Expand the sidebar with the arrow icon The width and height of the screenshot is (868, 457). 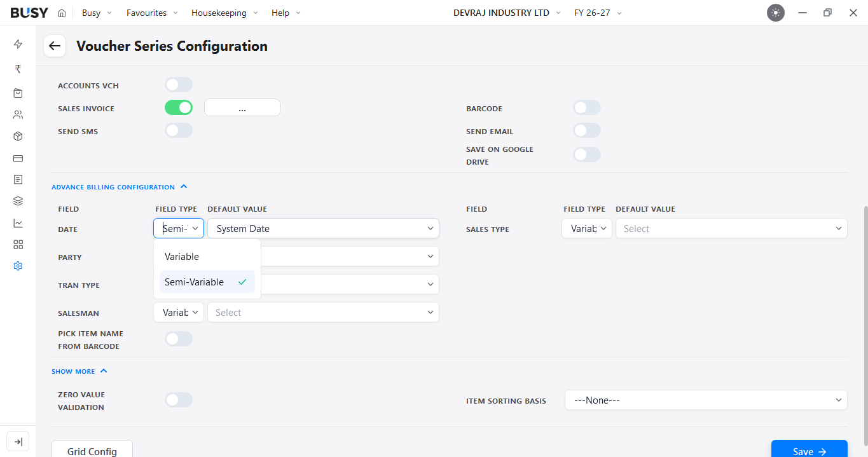(18, 442)
